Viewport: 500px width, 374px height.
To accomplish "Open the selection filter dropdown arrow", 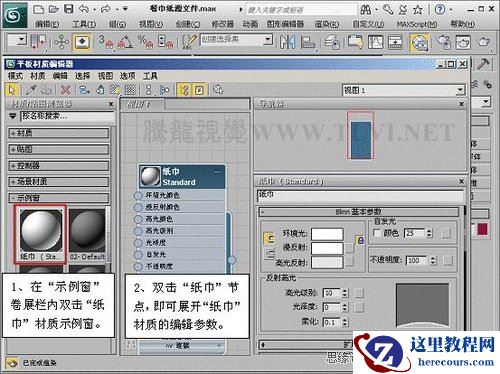I will [x=22, y=40].
